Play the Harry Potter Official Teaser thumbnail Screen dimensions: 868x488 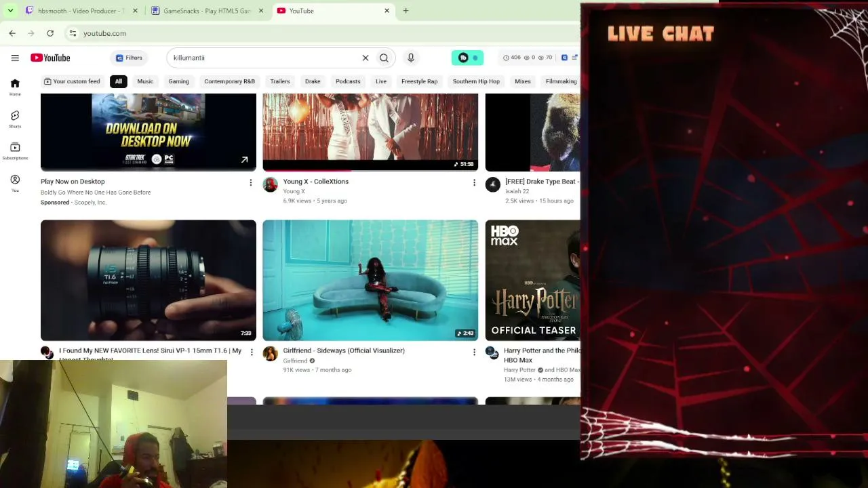(x=533, y=280)
